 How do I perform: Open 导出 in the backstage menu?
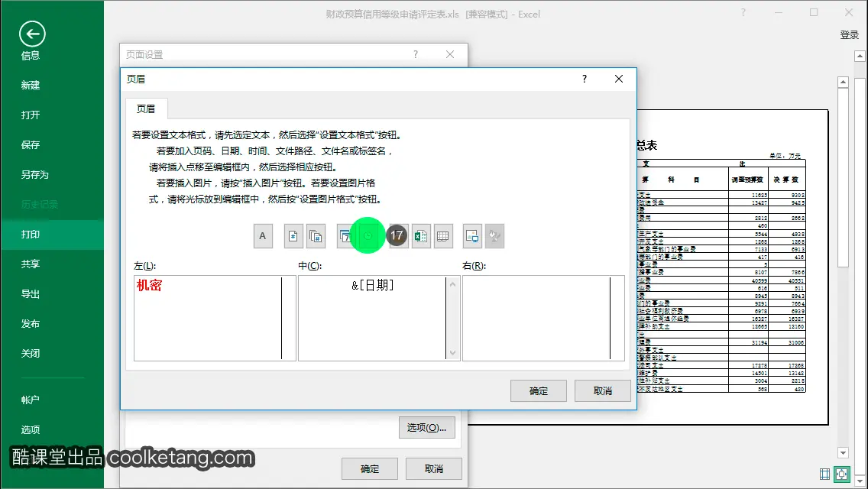pos(31,294)
